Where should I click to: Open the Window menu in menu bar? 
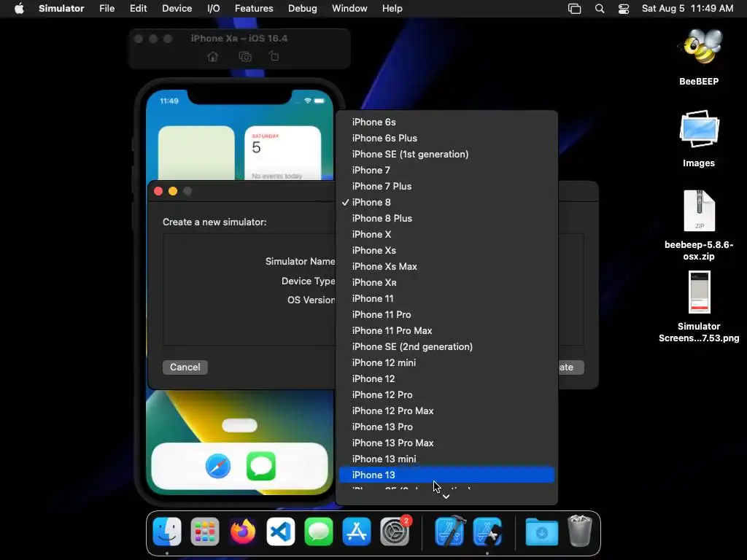pos(349,8)
